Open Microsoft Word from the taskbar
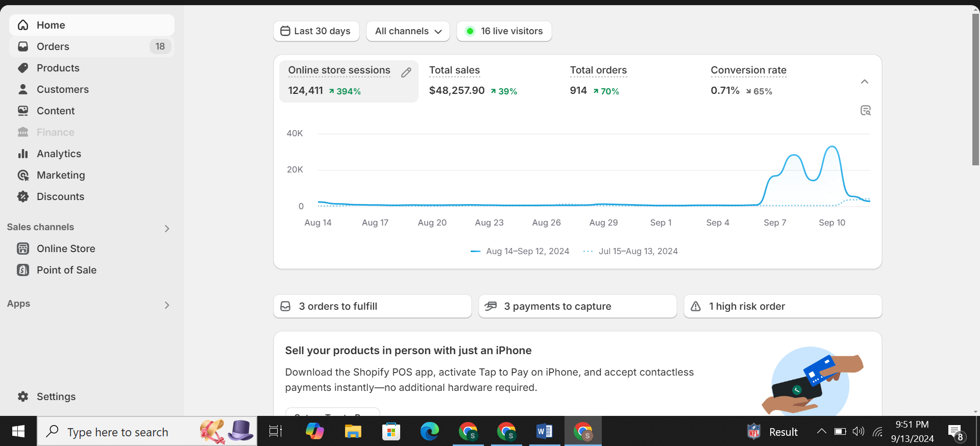This screenshot has width=980, height=446. [545, 432]
